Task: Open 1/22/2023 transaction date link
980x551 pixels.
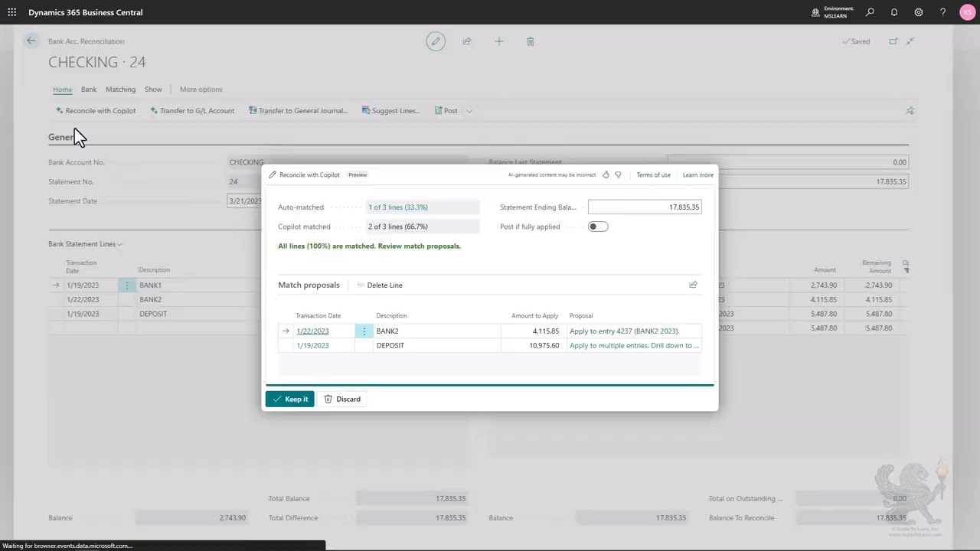Action: pos(312,331)
